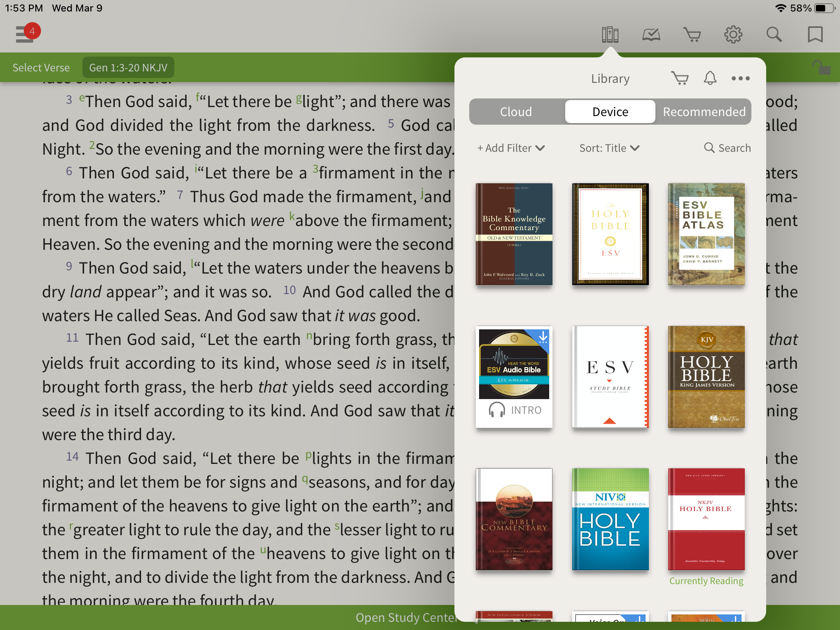Tap footnote marker p before lights
This screenshot has width=840, height=630.
pos(308,455)
